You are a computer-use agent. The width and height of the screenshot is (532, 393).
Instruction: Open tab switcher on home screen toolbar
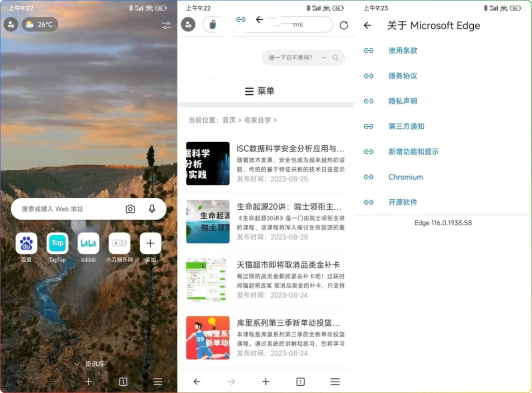123,382
